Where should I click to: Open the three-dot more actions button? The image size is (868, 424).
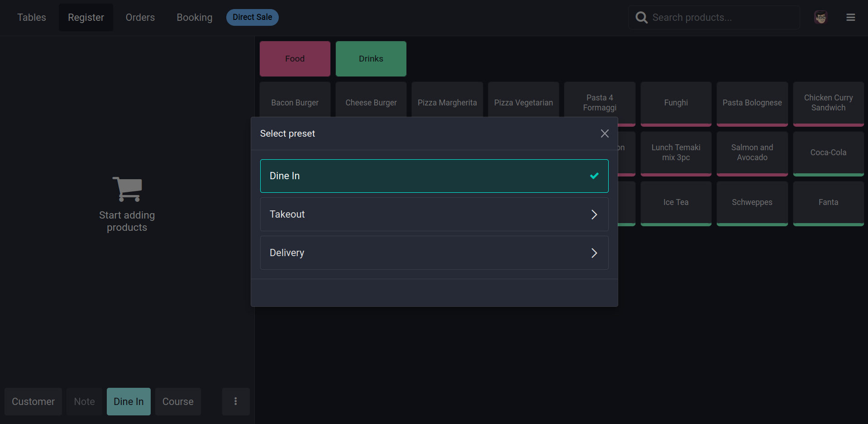235,401
